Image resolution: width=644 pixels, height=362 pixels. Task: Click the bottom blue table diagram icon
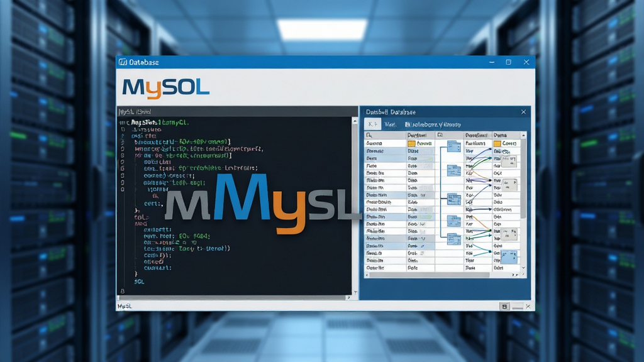coord(454,238)
